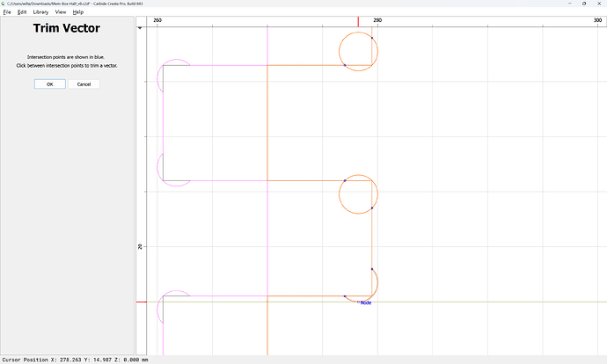
Task: Click the topmost pink corner arc
Action: pos(176,60)
